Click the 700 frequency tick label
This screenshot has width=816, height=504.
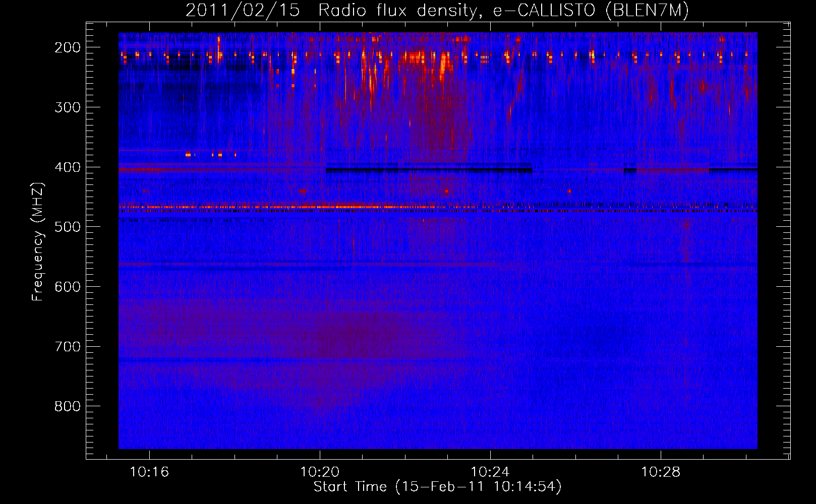(x=68, y=347)
